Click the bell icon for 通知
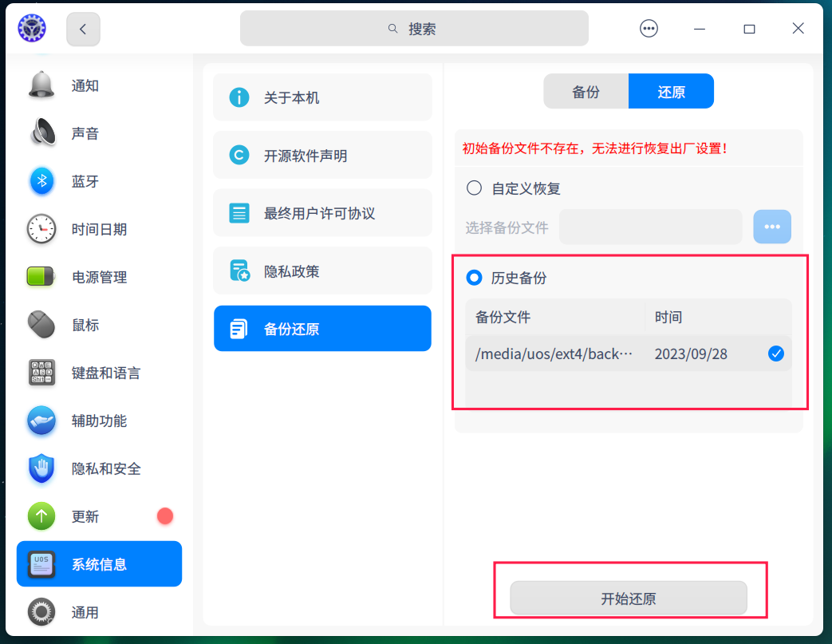Image resolution: width=832 pixels, height=644 pixels. click(x=41, y=85)
